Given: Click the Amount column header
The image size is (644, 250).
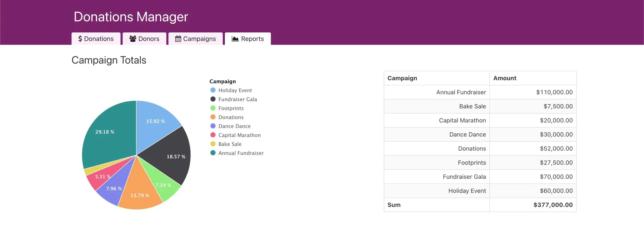Looking at the screenshot, I should pyautogui.click(x=505, y=78).
